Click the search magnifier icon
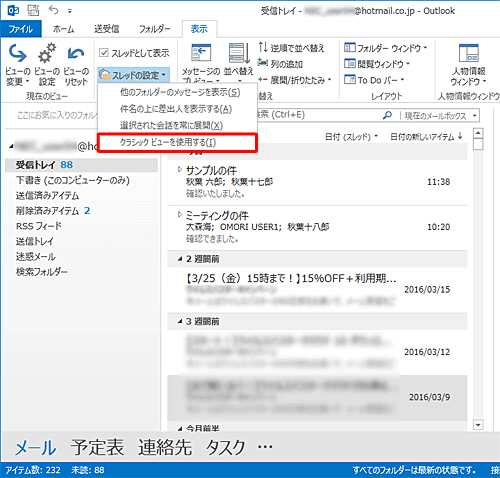Viewport: 500px width, 478px height. (387, 115)
